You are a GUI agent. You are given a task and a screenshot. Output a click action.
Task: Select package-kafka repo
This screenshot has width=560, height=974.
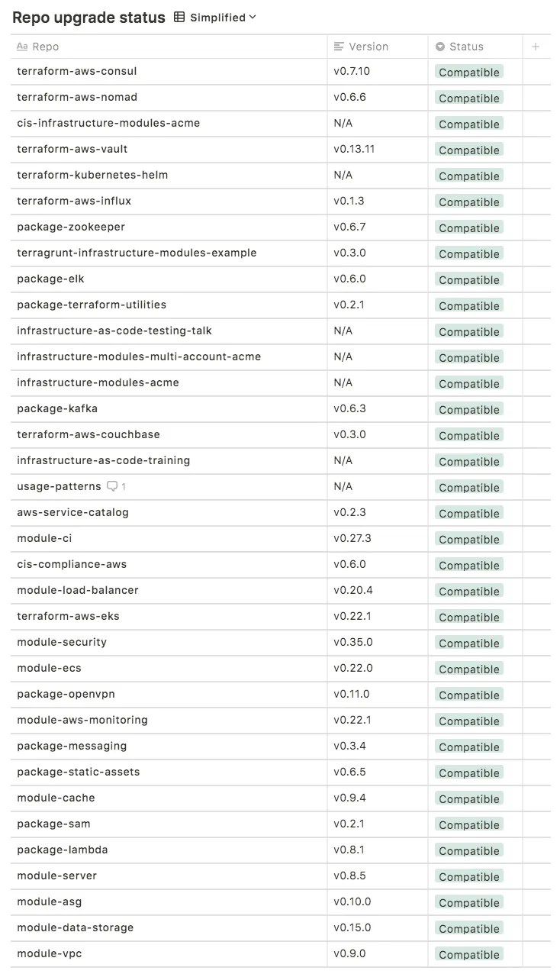click(57, 408)
